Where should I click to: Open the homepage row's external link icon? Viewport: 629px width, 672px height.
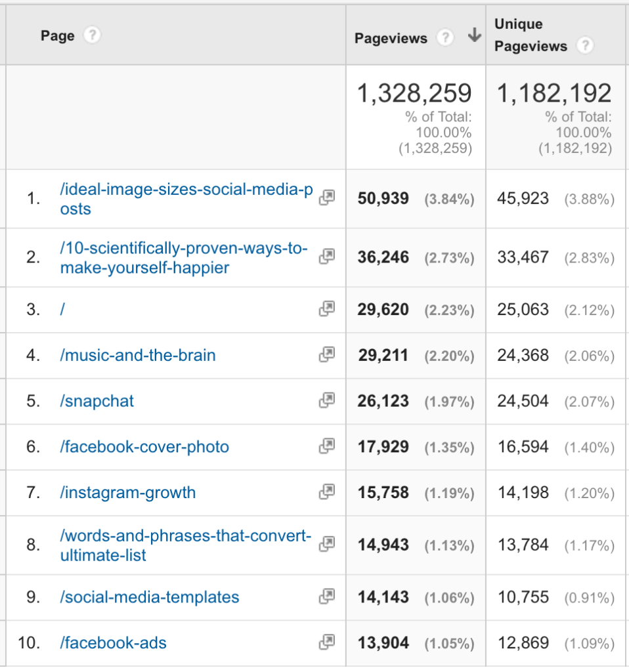pos(326,308)
